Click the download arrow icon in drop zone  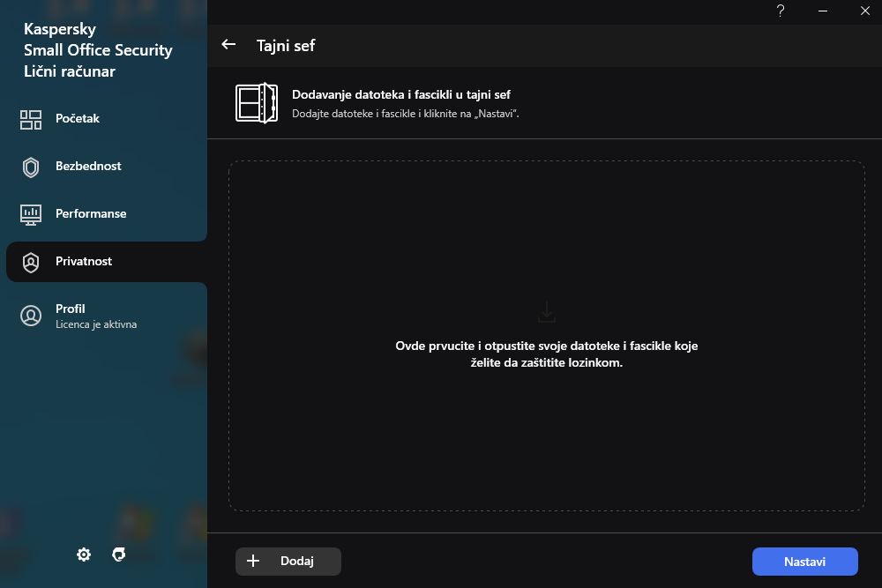pos(547,312)
